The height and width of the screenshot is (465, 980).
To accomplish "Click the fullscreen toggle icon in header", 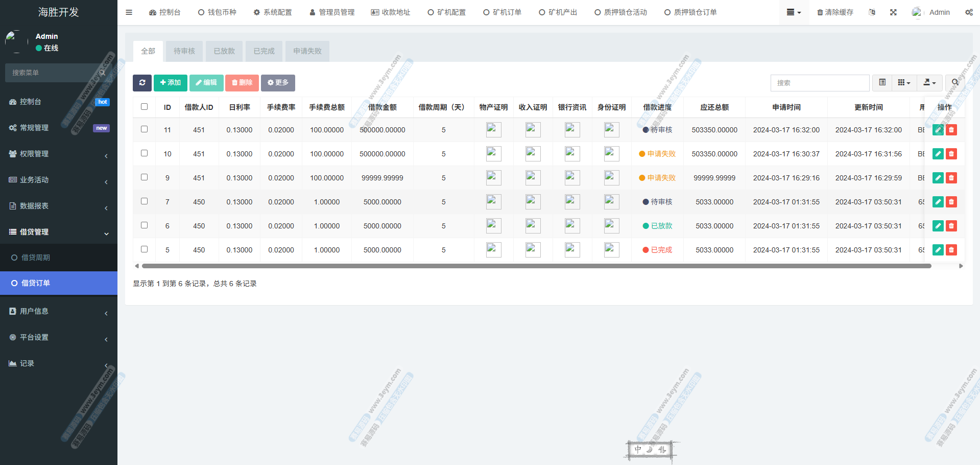I will pos(893,12).
